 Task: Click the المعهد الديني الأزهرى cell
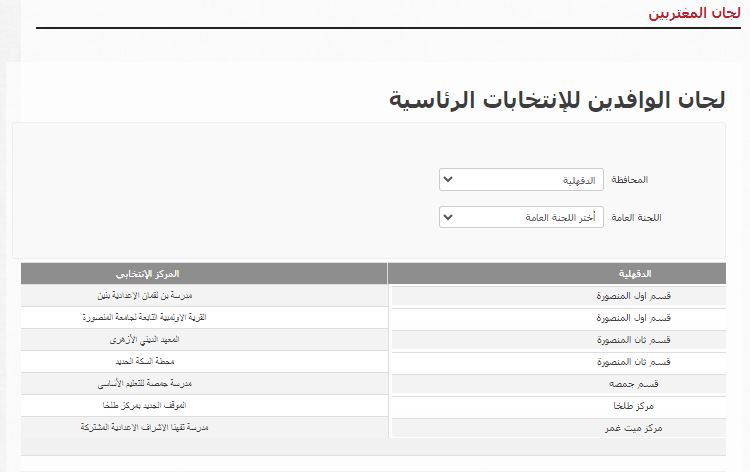(204, 340)
